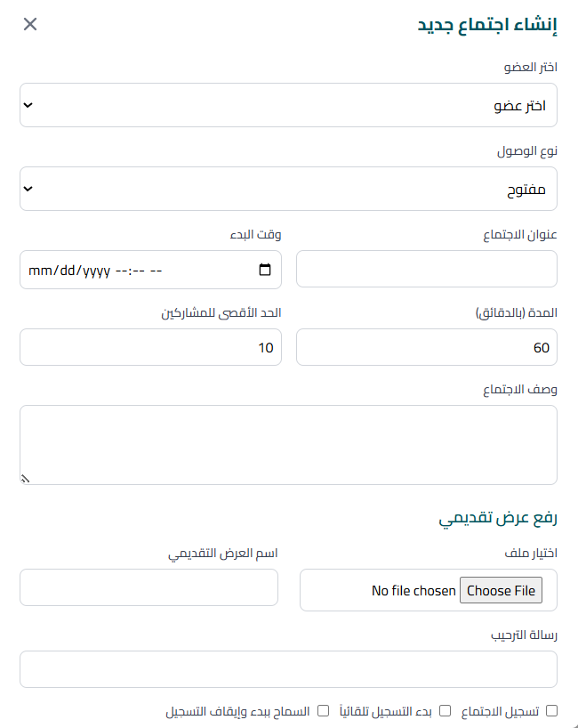Image resolution: width=578 pixels, height=728 pixels.
Task: Click the وقت البدء start time field
Action: point(133,269)
